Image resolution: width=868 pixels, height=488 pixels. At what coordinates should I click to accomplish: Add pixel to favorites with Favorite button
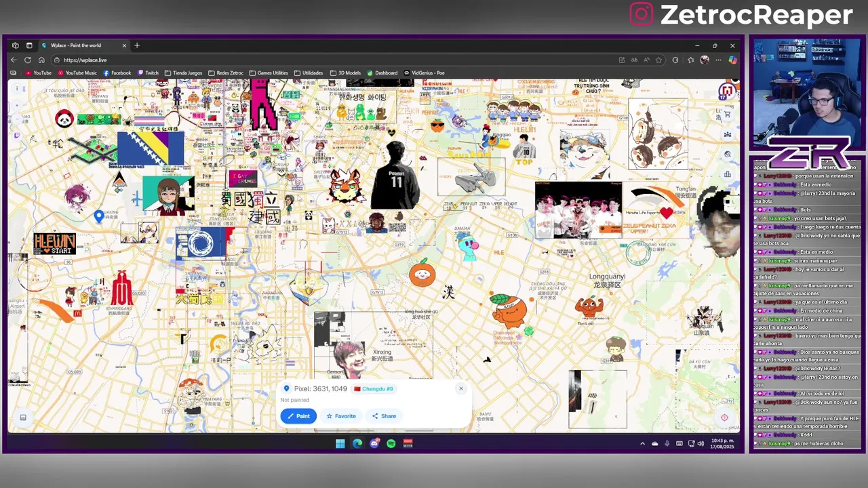pyautogui.click(x=340, y=416)
